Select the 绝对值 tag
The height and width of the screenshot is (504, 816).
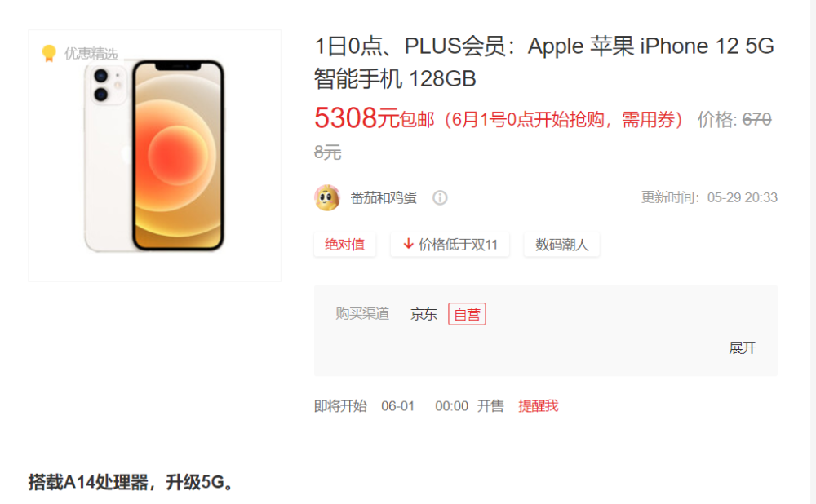(344, 245)
